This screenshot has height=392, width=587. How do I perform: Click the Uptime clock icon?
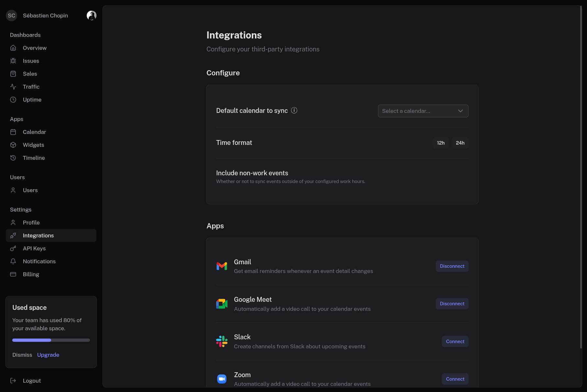pyautogui.click(x=13, y=100)
